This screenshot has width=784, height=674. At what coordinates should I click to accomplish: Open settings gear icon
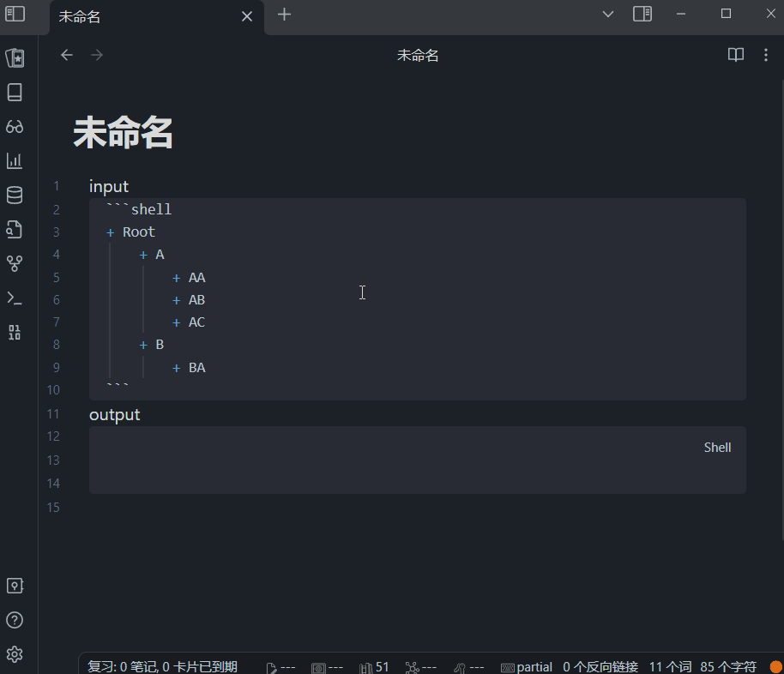15,654
